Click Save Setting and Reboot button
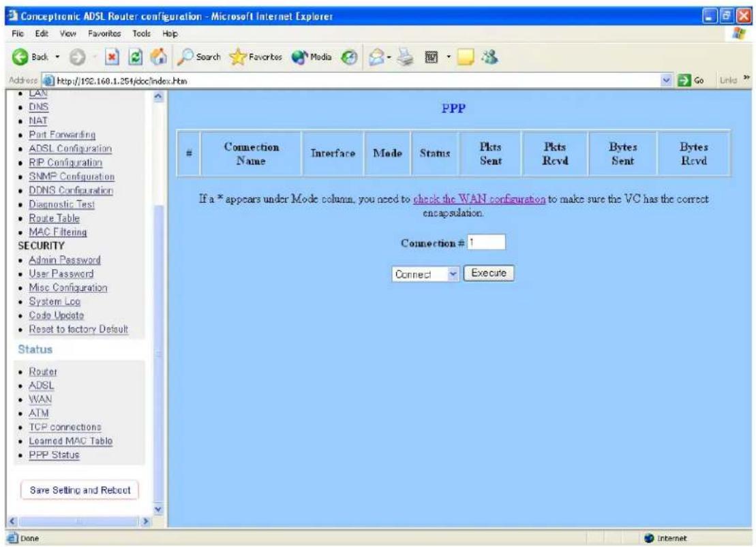 [x=80, y=490]
